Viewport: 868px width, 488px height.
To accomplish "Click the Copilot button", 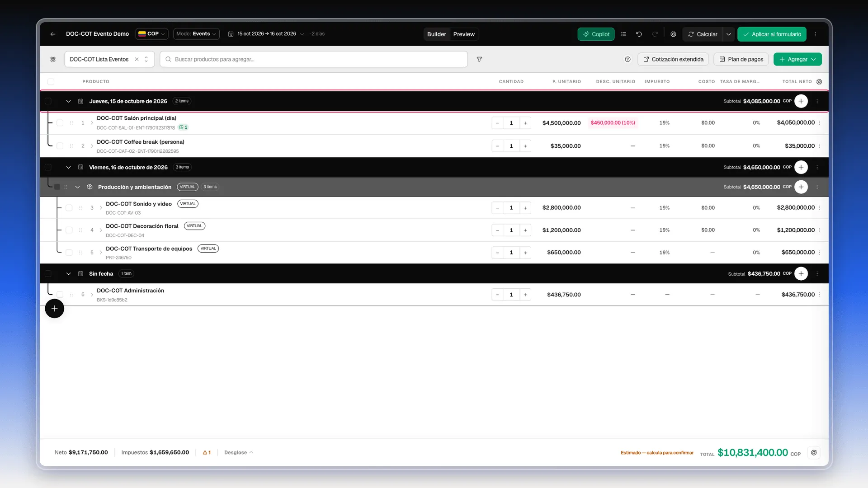I will click(x=596, y=34).
